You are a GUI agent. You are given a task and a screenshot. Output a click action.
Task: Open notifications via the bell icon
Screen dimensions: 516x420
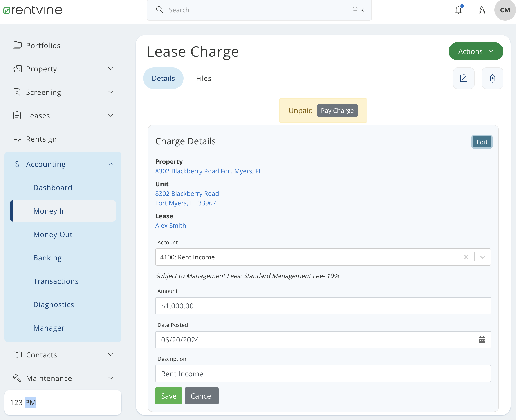click(x=458, y=10)
